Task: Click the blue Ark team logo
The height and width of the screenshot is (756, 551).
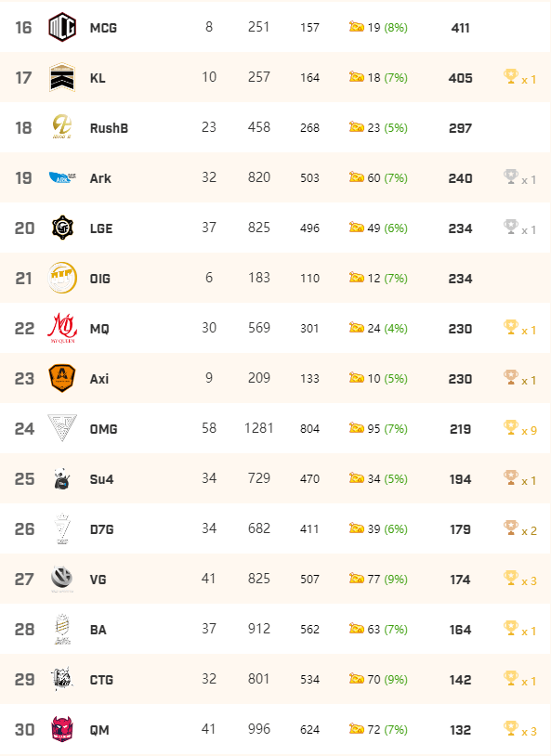Action: tap(63, 178)
